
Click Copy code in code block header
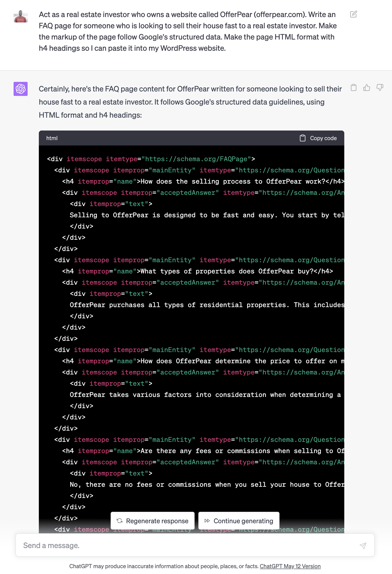tap(318, 138)
